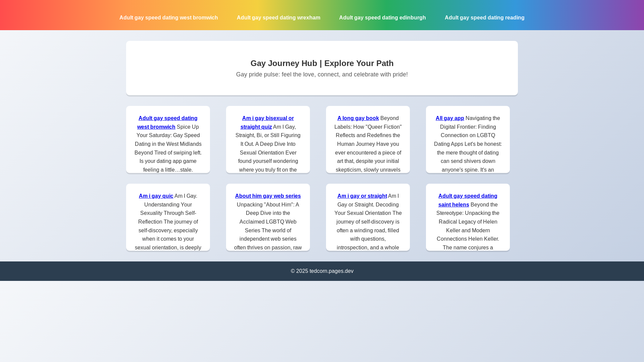Open 'Adult gay speed dating saint helens' link

[x=468, y=200]
